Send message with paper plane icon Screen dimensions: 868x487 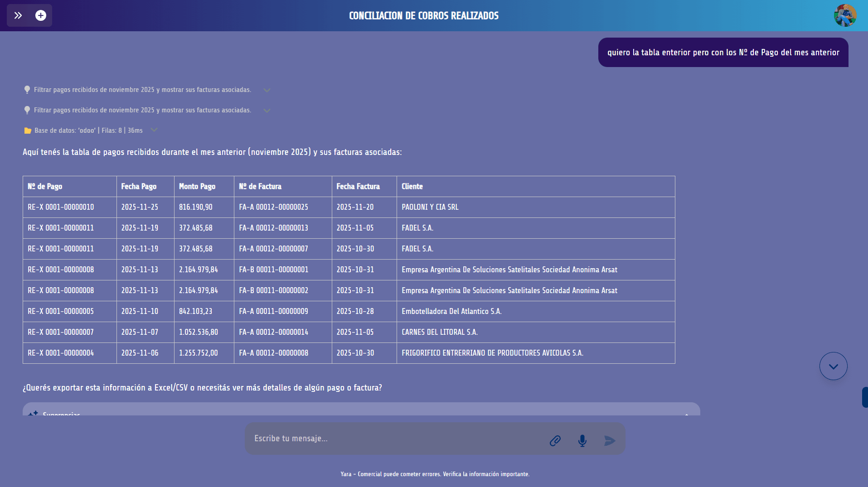click(x=610, y=440)
